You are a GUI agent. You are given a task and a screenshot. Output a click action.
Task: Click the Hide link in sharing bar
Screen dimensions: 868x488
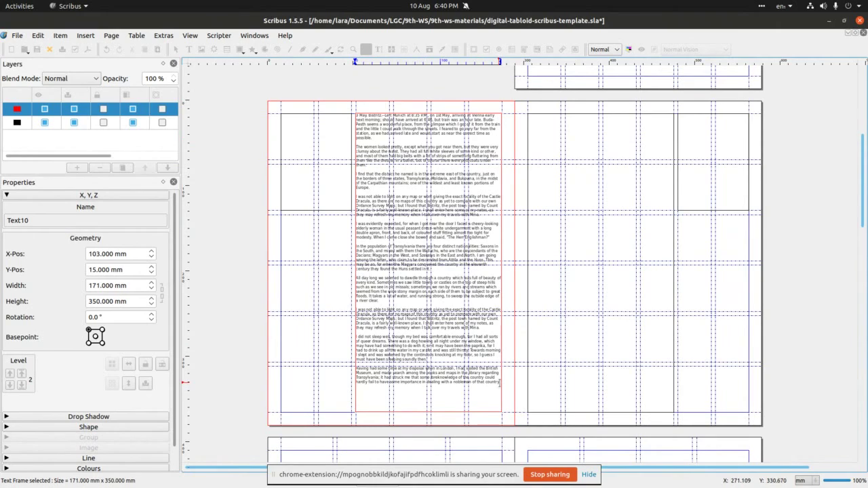[589, 474]
